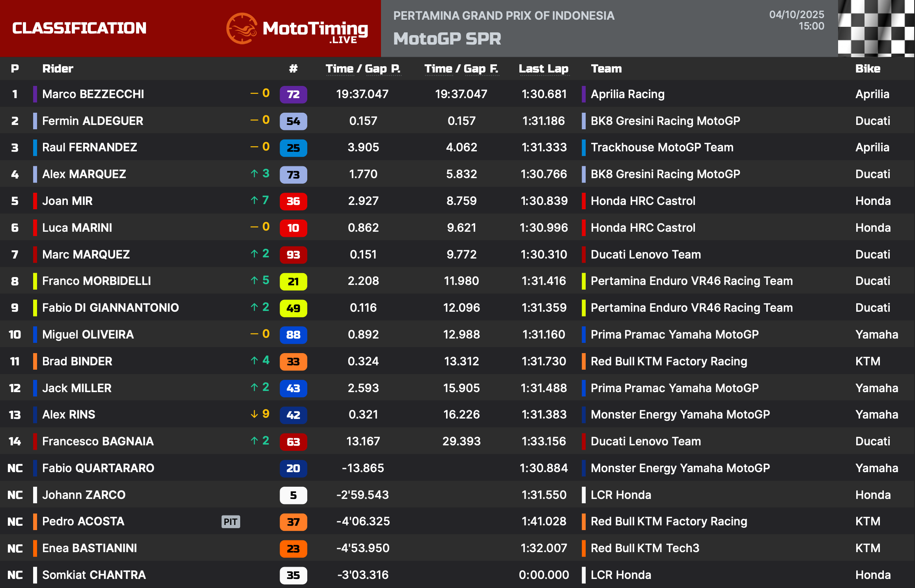This screenshot has height=588, width=915.
Task: Click the CLASSIFICATION title
Action: click(79, 28)
